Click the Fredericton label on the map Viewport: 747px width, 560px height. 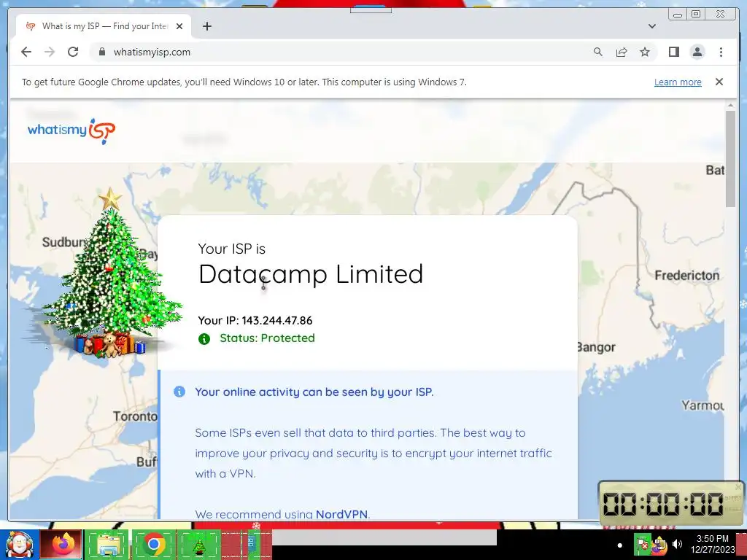click(x=687, y=275)
